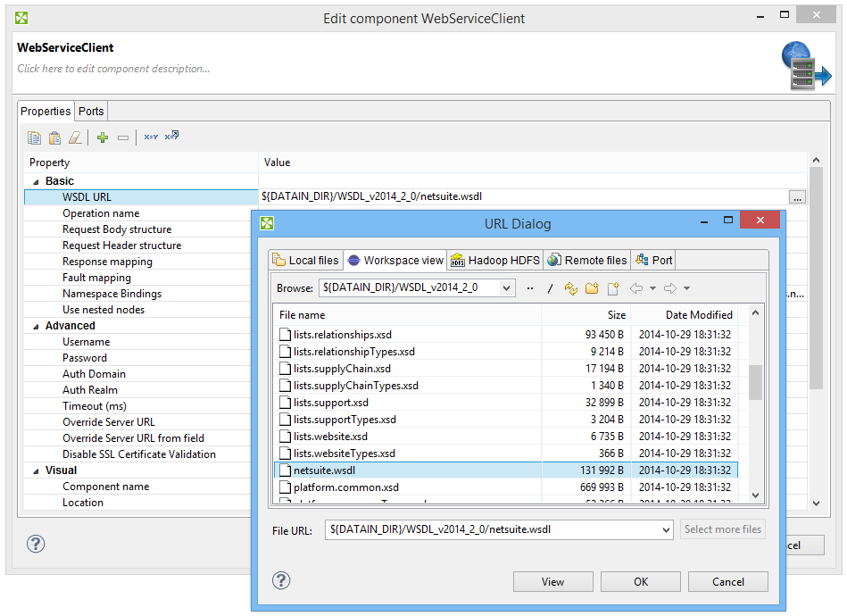Collapse the Visual property group
The height and width of the screenshot is (616, 847).
coord(37,471)
